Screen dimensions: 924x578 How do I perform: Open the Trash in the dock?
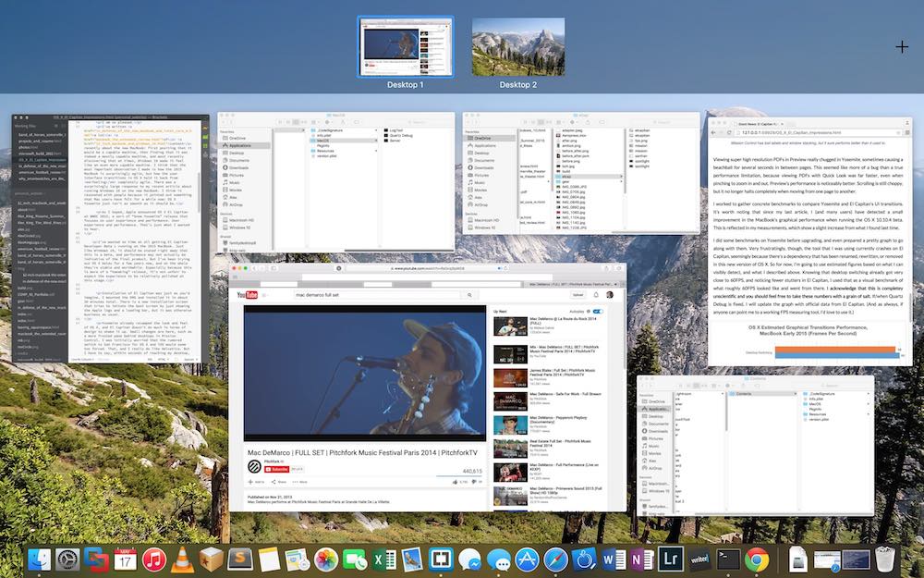click(885, 559)
